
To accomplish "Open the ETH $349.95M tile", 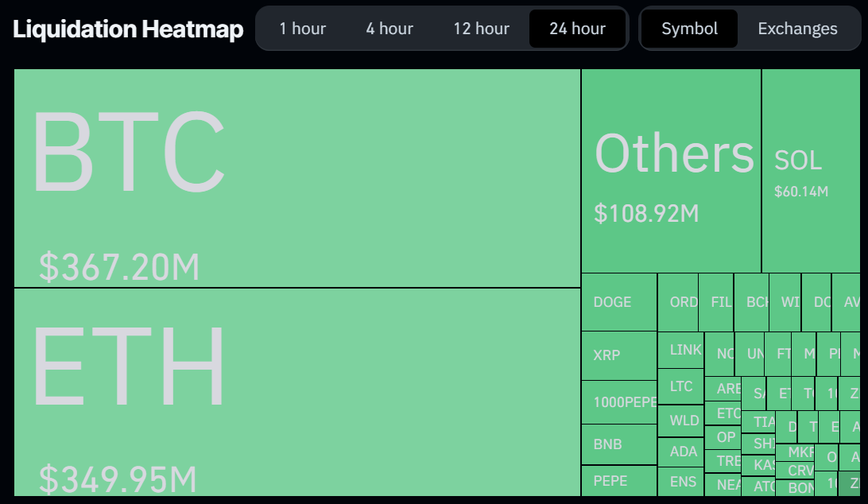I will (x=296, y=392).
